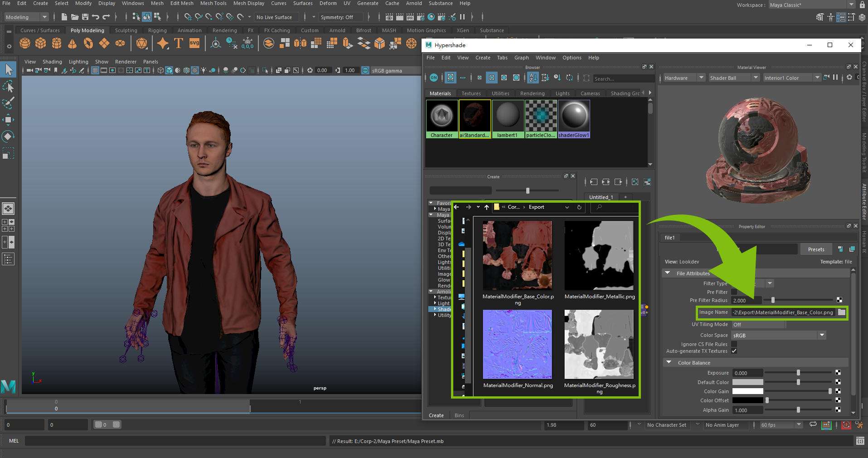Toggle the viewport grid display button
Screen dimensions: 868x458
pyautogui.click(x=95, y=70)
